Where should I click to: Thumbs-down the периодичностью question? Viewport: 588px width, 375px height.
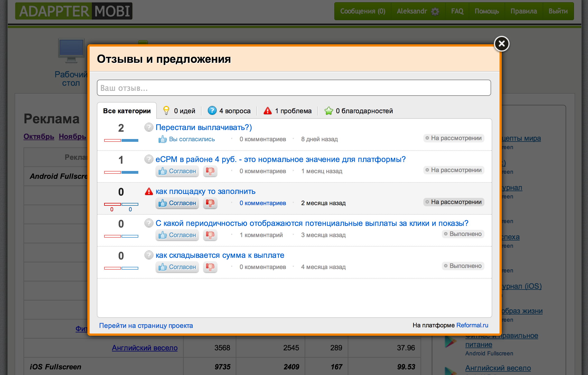pyautogui.click(x=210, y=235)
